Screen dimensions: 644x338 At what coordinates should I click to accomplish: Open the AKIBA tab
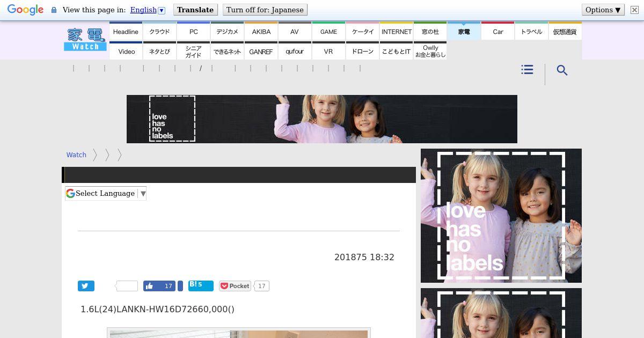(x=261, y=31)
